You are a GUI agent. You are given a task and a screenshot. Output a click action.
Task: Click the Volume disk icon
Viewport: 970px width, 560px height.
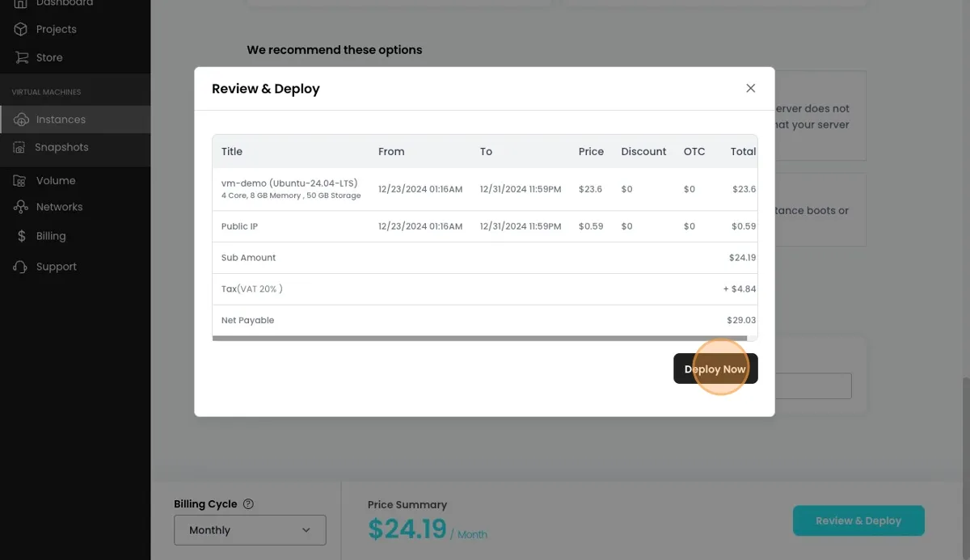click(x=20, y=181)
